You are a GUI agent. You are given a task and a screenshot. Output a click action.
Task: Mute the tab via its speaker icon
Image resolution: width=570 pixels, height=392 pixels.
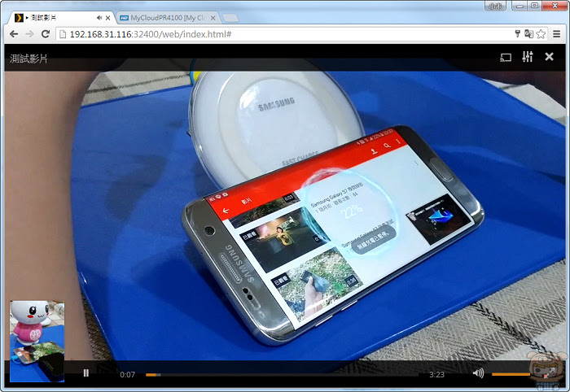[x=99, y=18]
